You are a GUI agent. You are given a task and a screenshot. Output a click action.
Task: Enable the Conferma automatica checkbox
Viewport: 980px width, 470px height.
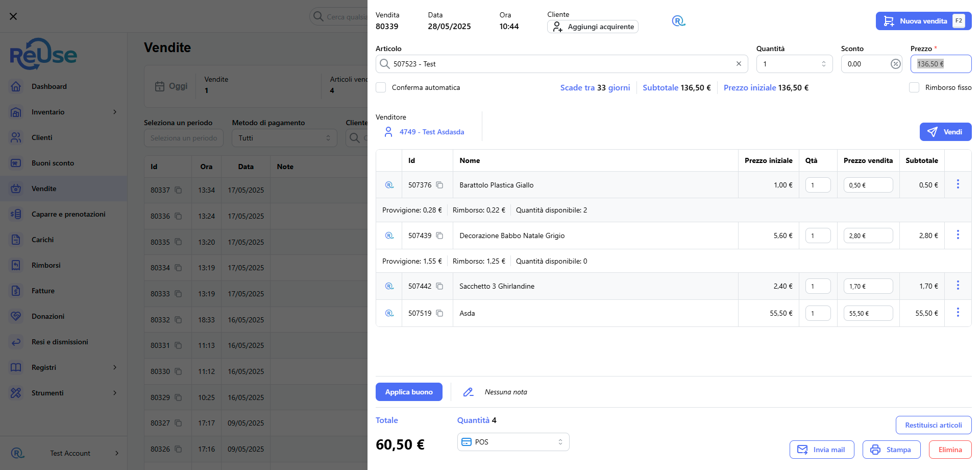[x=381, y=87]
